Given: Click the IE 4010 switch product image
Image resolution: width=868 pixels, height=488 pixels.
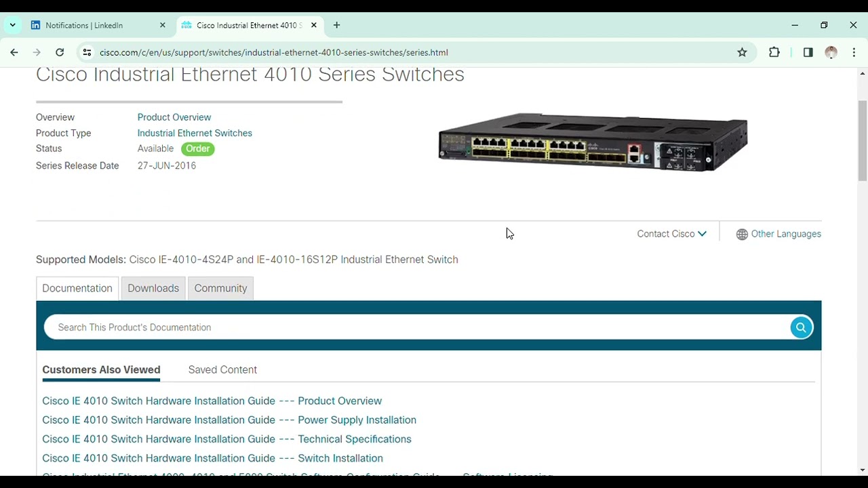Looking at the screenshot, I should 593,142.
